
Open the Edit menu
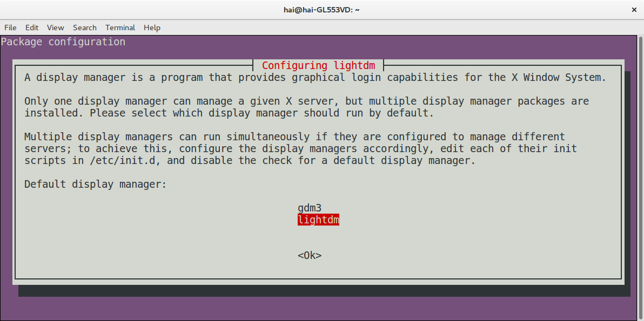[32, 28]
